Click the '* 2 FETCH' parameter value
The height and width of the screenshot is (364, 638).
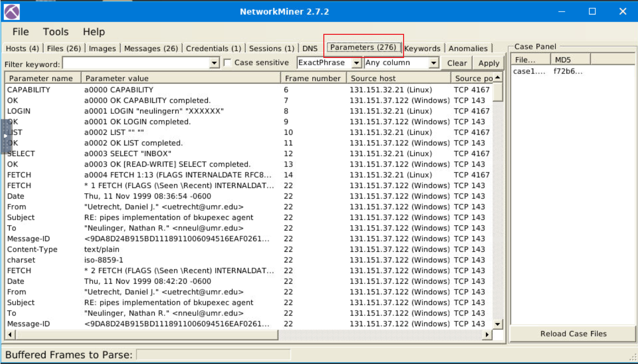point(179,271)
